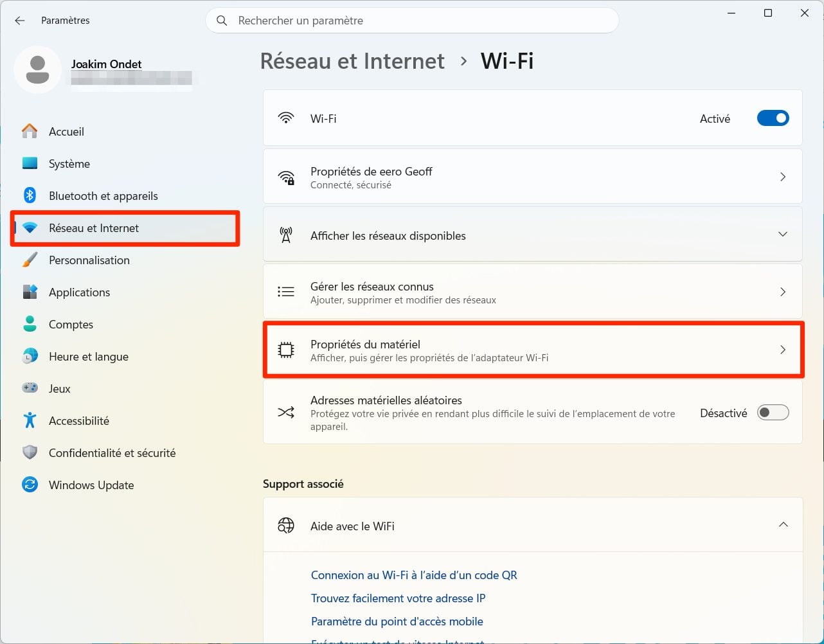Open link Trouvez facilement votre adresse IP
The image size is (824, 644).
pyautogui.click(x=398, y=598)
